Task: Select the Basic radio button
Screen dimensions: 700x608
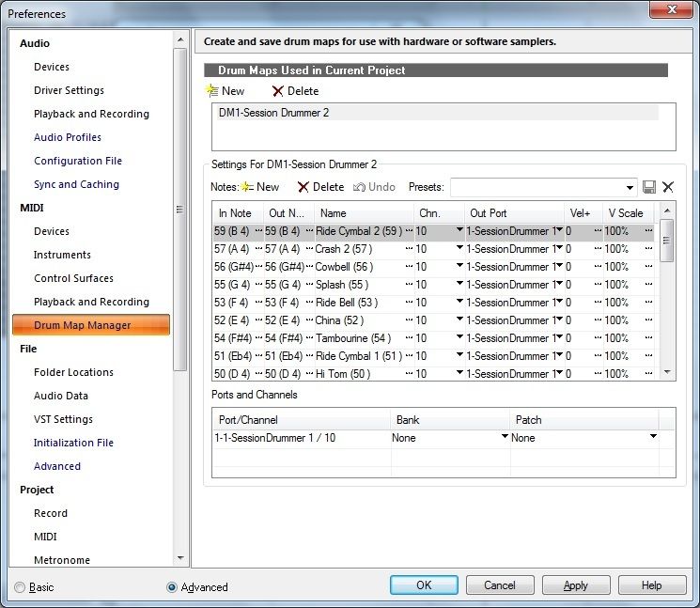Action: (20, 587)
